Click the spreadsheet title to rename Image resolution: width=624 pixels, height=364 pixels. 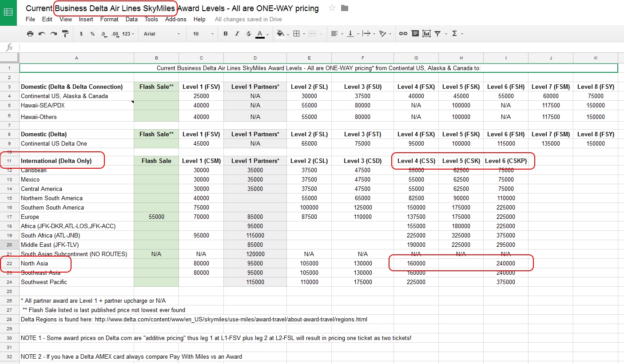pyautogui.click(x=172, y=8)
